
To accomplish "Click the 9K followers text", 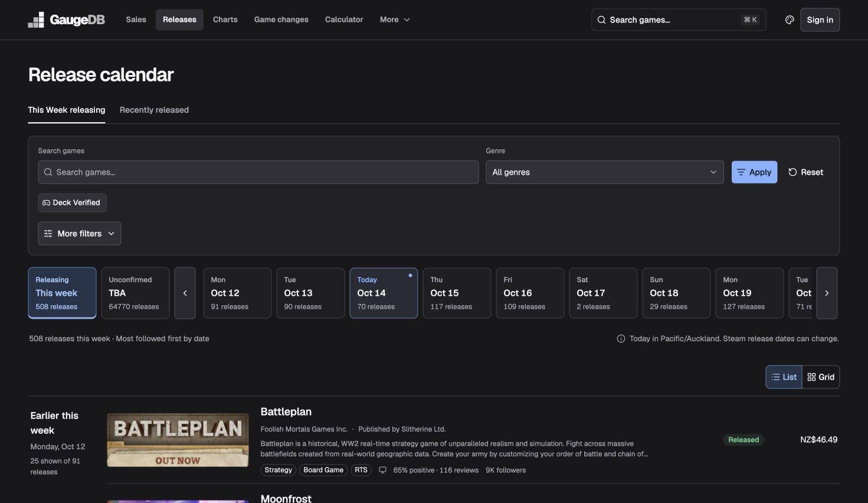I will coord(506,470).
